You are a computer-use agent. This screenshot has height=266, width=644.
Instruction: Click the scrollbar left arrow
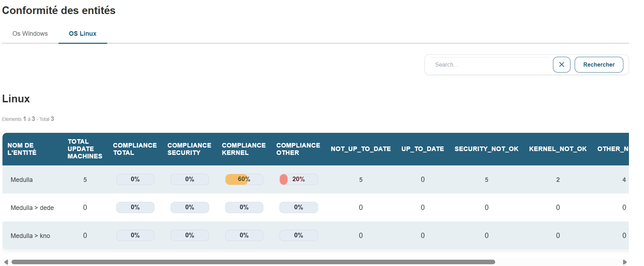click(x=6, y=262)
